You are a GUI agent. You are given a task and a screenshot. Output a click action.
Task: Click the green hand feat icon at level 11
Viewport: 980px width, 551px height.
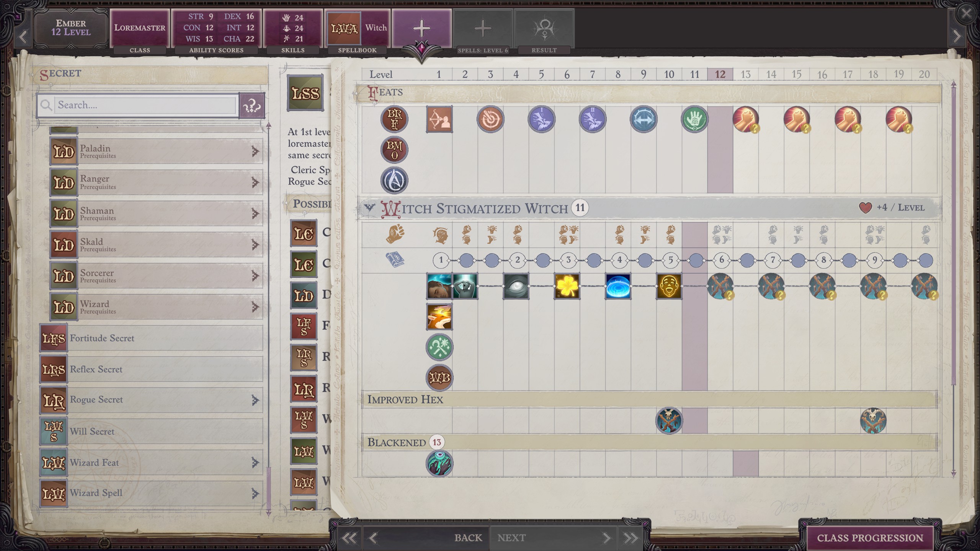[694, 119]
